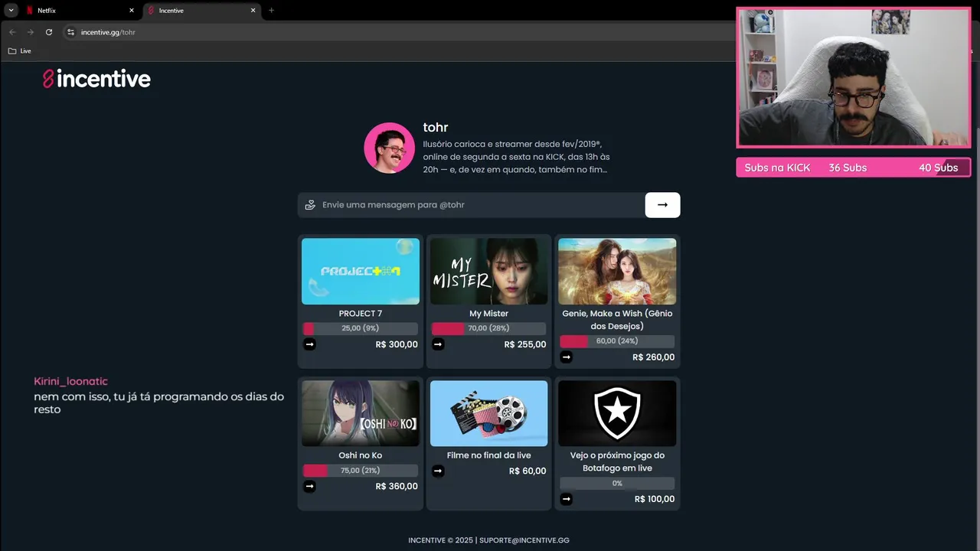Click arrow icon on Botafogo card
This screenshot has width=980, height=551.
pyautogui.click(x=566, y=499)
